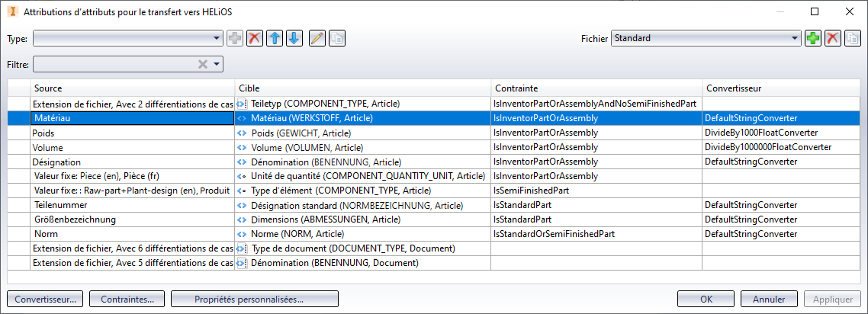Sort by the Source column header
This screenshot has height=314, width=868.
[x=132, y=88]
